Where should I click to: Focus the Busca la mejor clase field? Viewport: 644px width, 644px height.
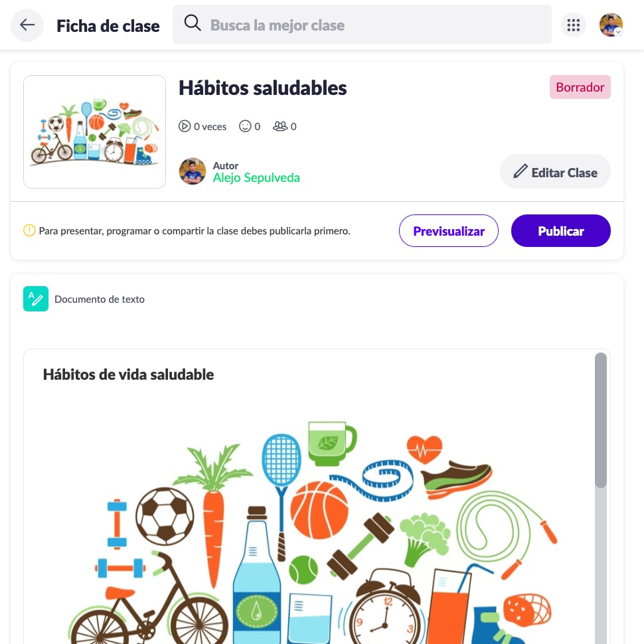coord(362,24)
